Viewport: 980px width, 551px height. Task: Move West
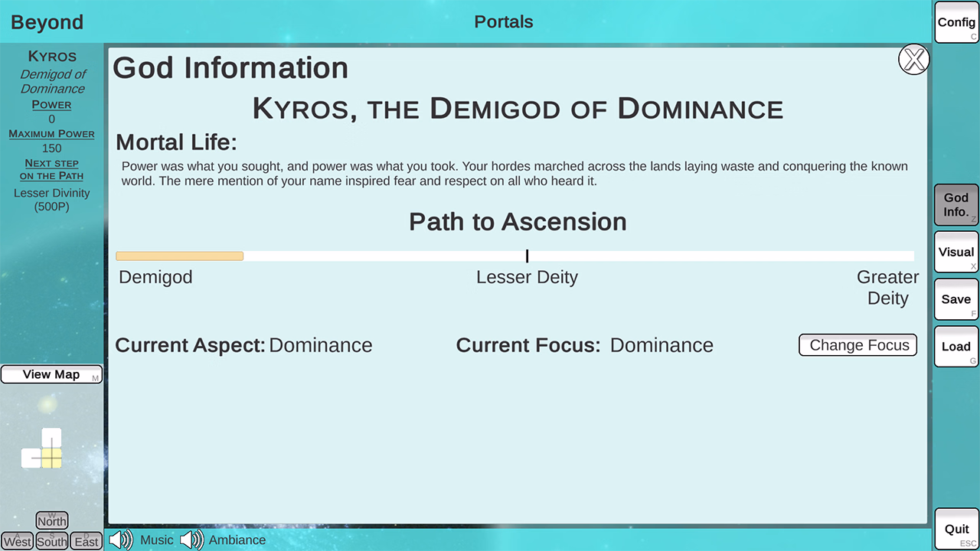18,541
